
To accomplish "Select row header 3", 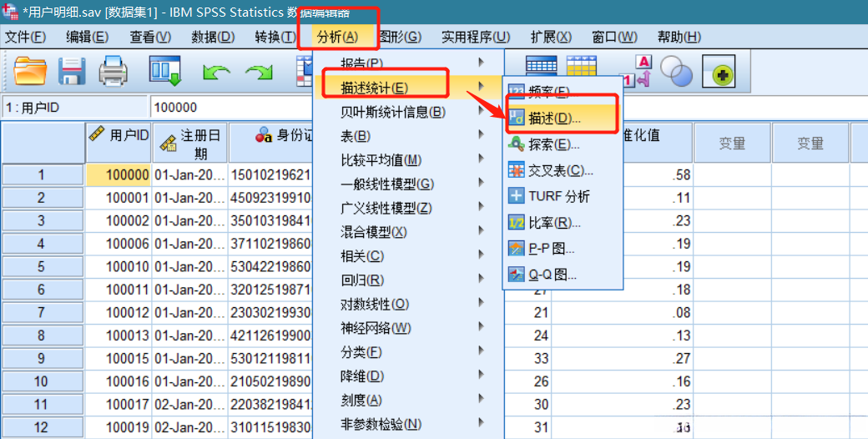I will click(x=43, y=221).
